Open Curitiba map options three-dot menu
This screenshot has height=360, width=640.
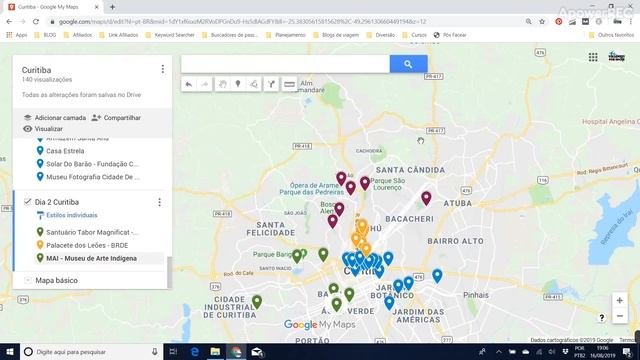(x=162, y=69)
